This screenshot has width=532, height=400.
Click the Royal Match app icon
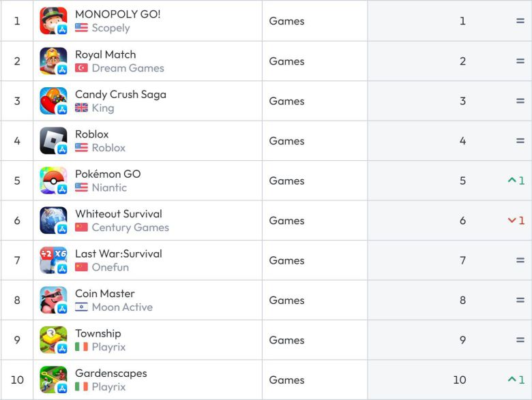[53, 61]
